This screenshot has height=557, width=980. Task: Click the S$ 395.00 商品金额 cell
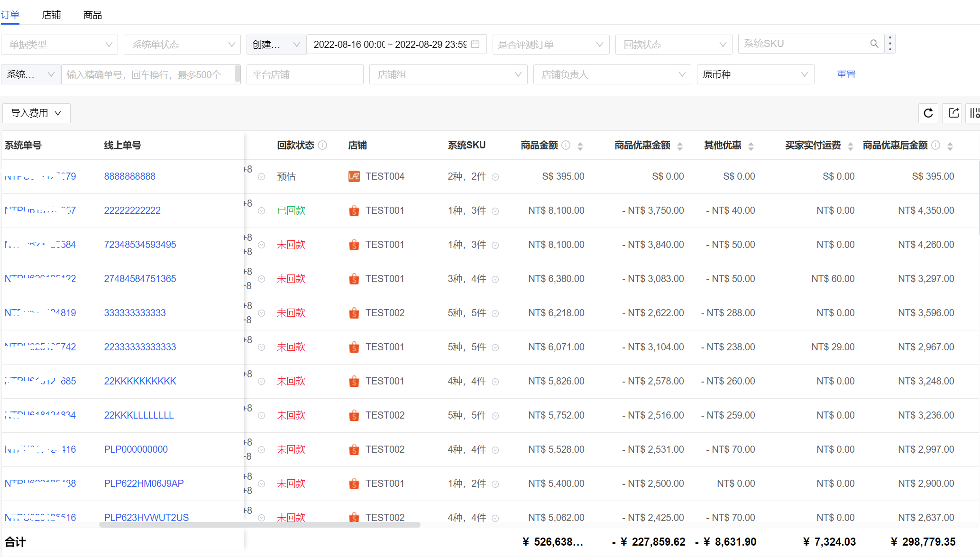(563, 176)
